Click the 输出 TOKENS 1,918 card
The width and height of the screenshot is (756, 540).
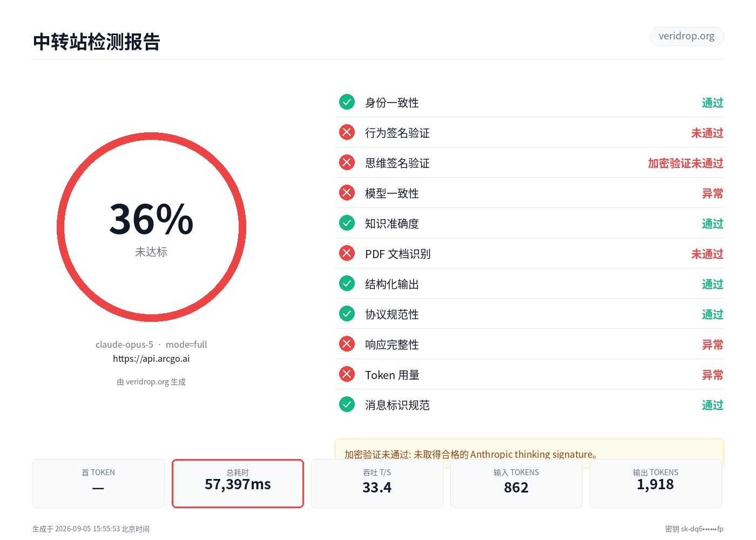click(x=656, y=483)
